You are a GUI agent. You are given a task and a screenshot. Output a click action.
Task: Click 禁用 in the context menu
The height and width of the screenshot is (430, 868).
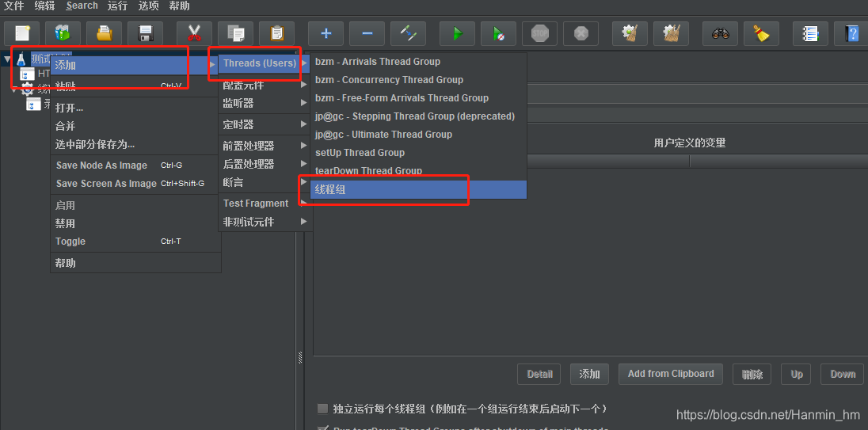[x=135, y=223]
